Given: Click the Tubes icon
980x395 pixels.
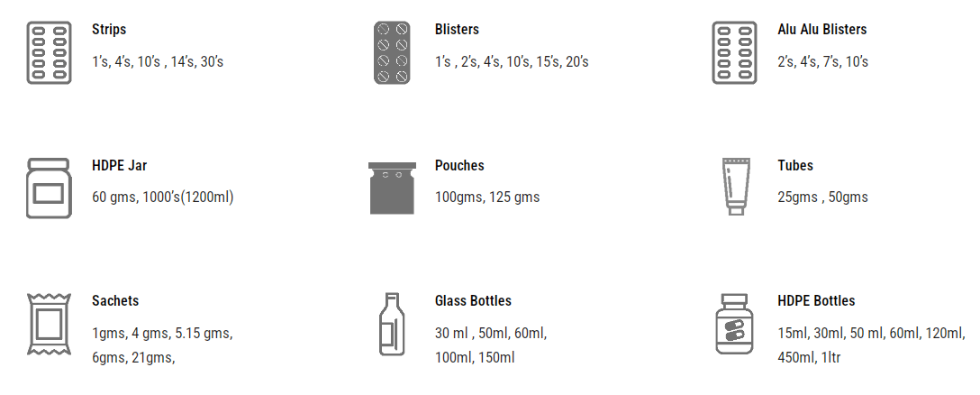Looking at the screenshot, I should [735, 188].
